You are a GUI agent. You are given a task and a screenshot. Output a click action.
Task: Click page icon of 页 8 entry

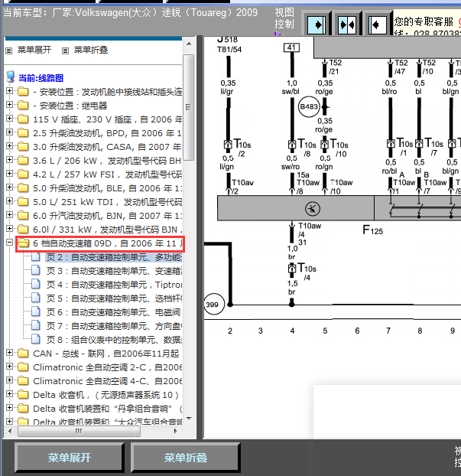pyautogui.click(x=36, y=339)
